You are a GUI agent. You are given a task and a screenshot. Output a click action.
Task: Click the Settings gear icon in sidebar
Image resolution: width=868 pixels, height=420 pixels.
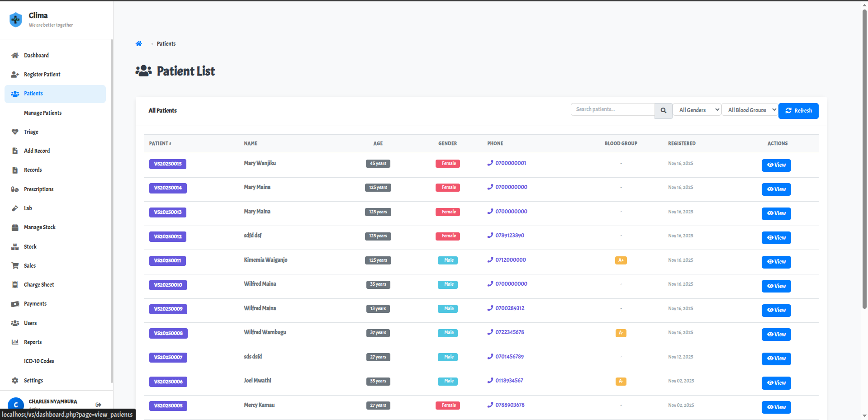[x=15, y=381]
